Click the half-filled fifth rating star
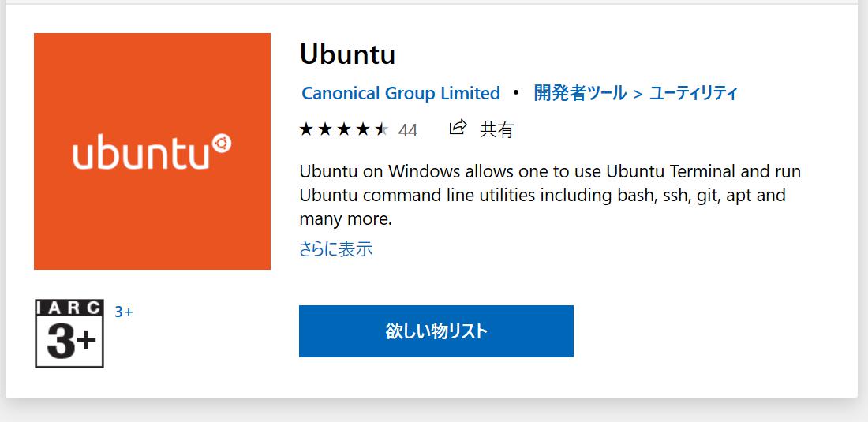Viewport: 868px width, 422px height. [382, 130]
